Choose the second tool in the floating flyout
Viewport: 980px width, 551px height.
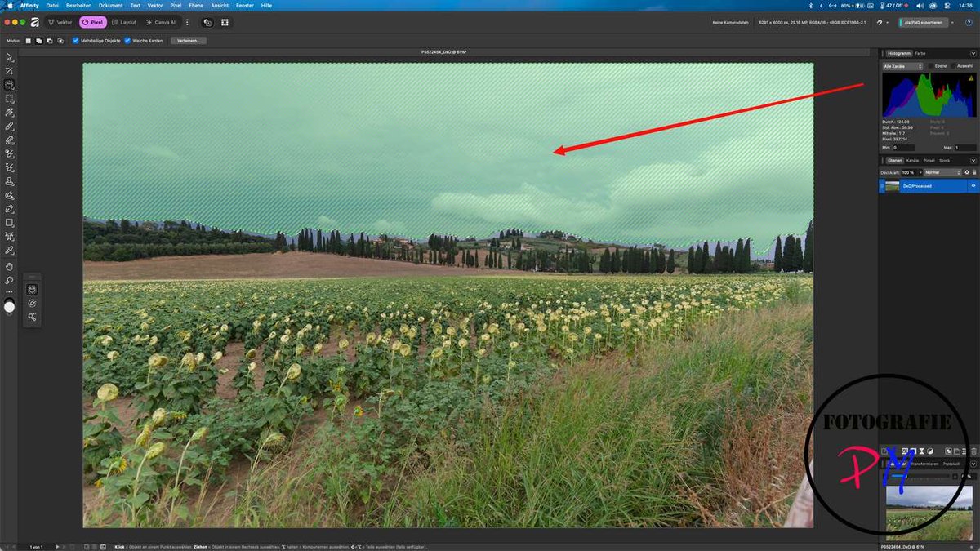[x=32, y=303]
